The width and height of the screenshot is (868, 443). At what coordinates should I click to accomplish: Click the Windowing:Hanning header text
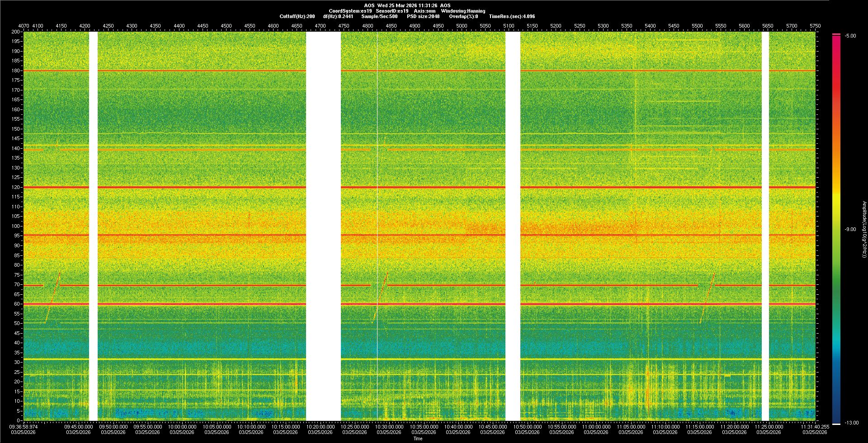tap(463, 11)
